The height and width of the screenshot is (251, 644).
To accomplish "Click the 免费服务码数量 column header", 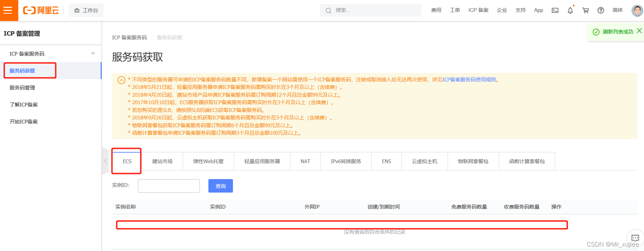I will tap(469, 207).
